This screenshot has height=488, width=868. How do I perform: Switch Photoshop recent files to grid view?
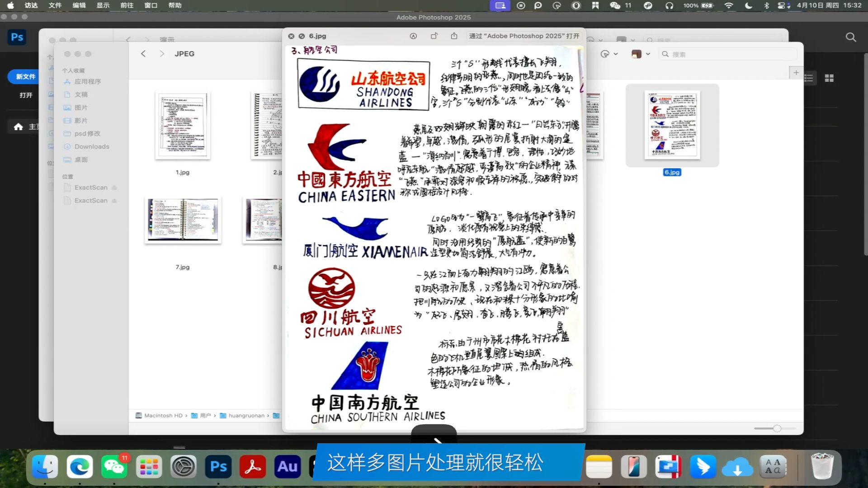829,79
